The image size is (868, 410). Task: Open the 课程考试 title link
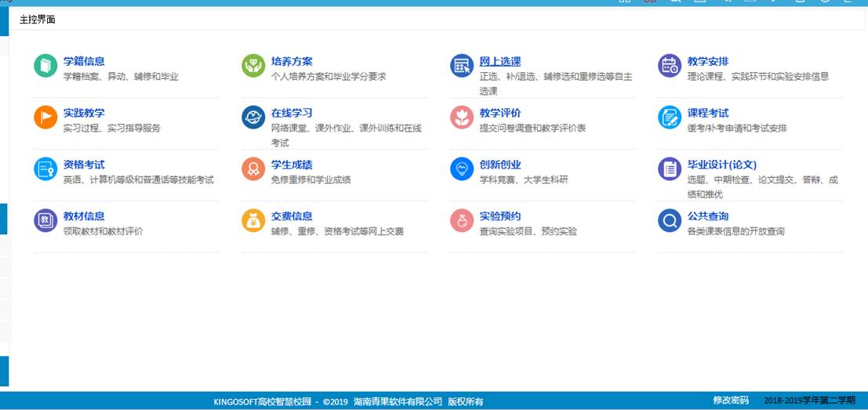pos(708,113)
